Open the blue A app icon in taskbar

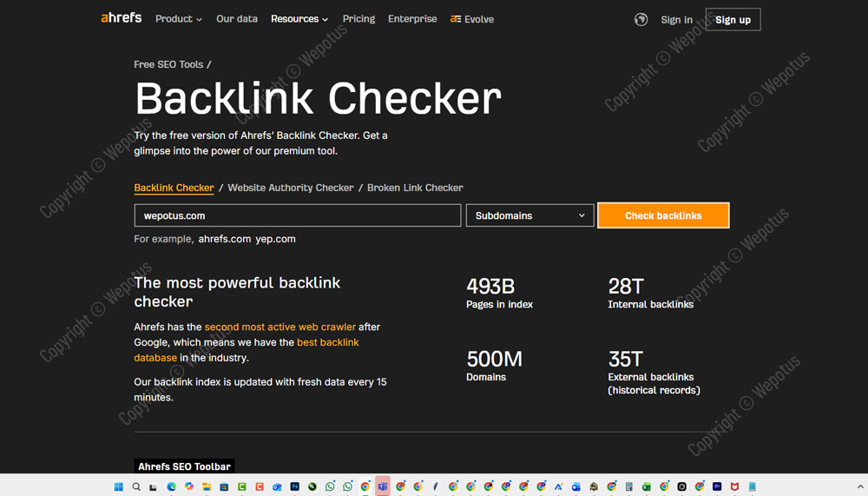click(558, 486)
